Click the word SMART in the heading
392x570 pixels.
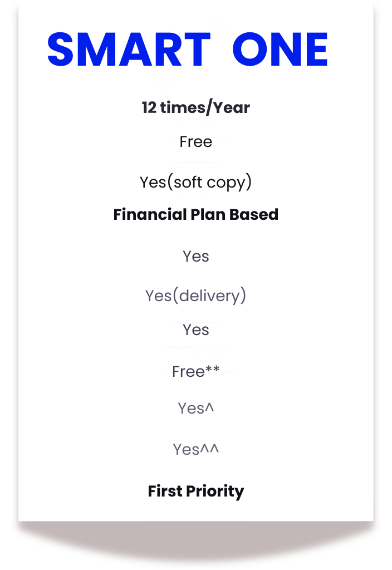tap(129, 50)
